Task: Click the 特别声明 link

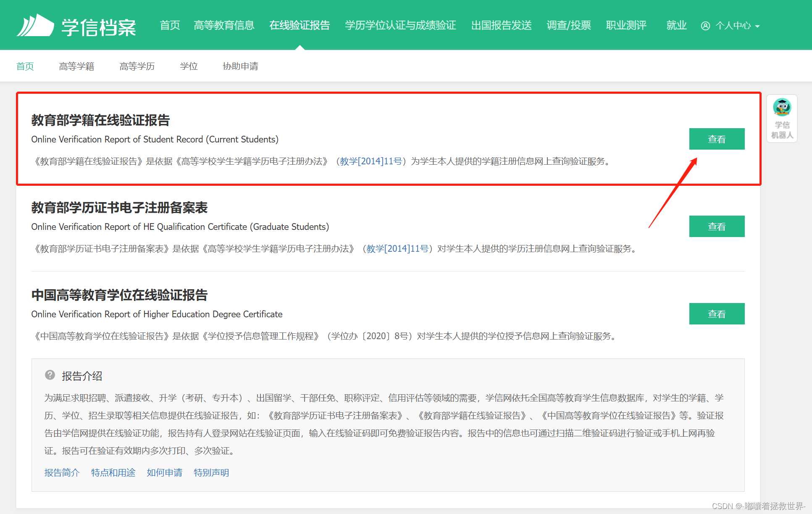Action: point(211,473)
